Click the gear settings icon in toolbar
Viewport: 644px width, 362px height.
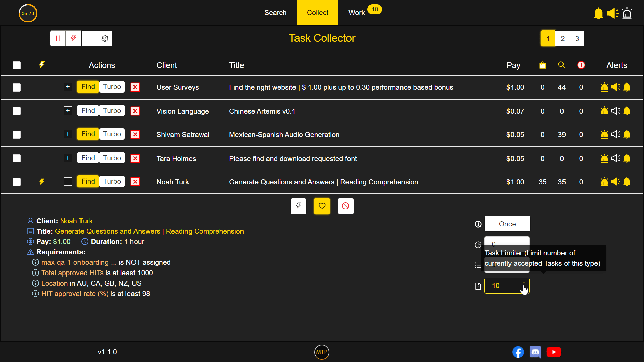click(105, 38)
